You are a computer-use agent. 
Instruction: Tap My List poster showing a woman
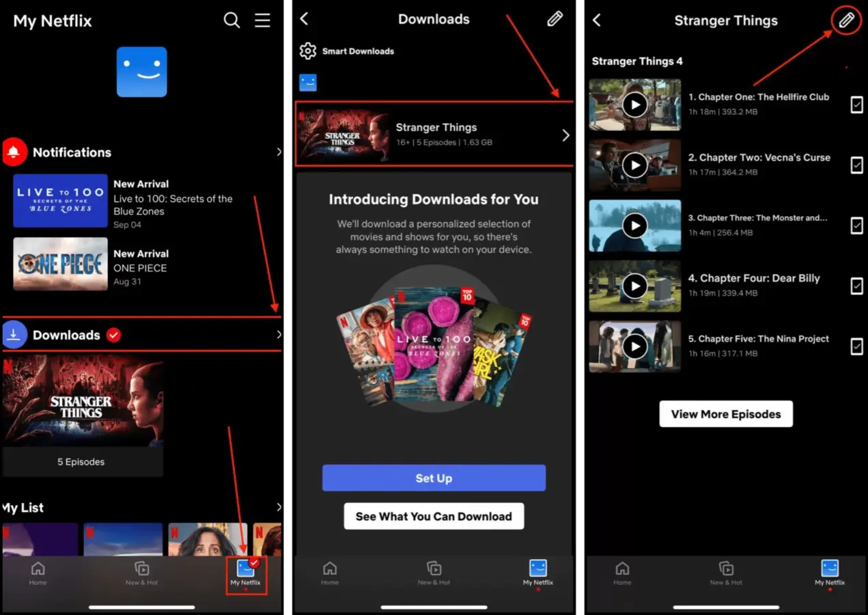(208, 540)
